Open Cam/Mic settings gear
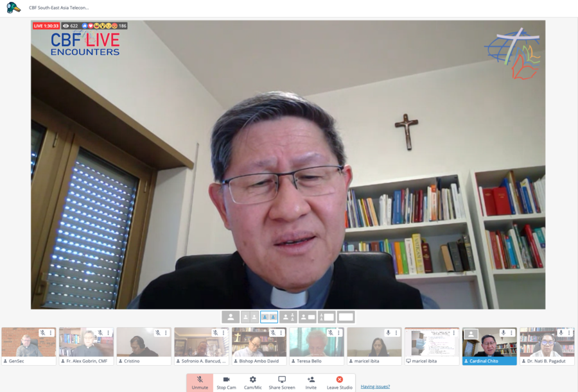 252,382
